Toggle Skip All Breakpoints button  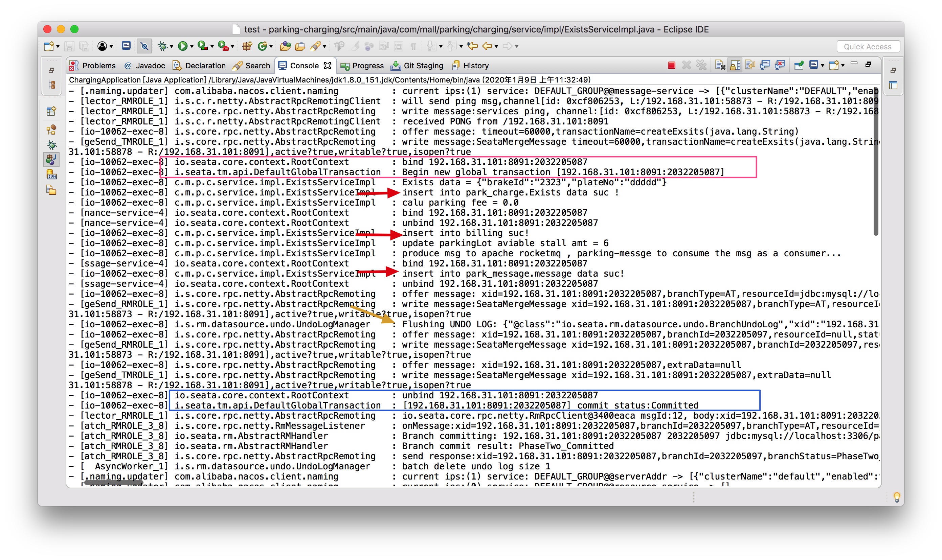pos(144,46)
